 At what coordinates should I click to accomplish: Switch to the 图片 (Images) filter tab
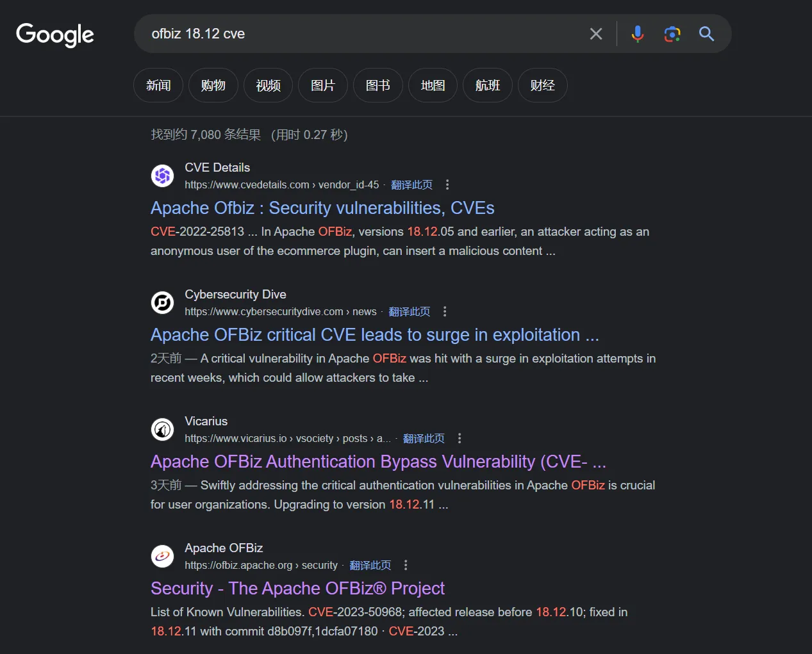[x=323, y=85]
